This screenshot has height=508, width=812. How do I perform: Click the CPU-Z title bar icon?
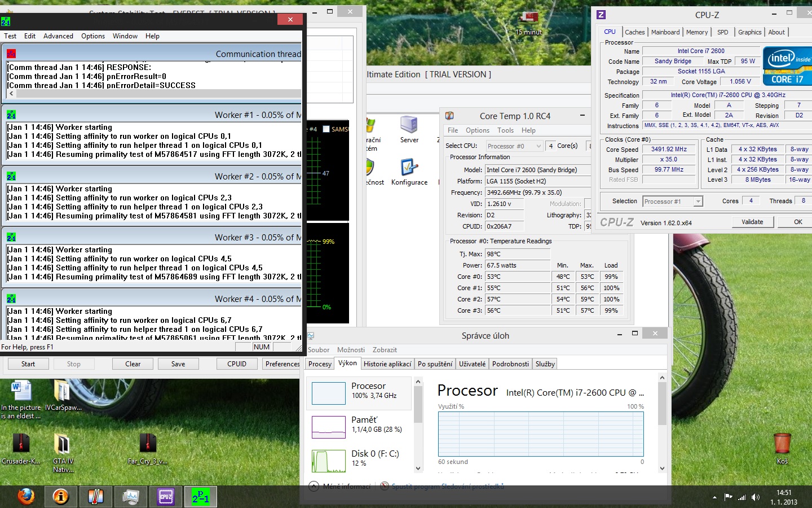(601, 15)
